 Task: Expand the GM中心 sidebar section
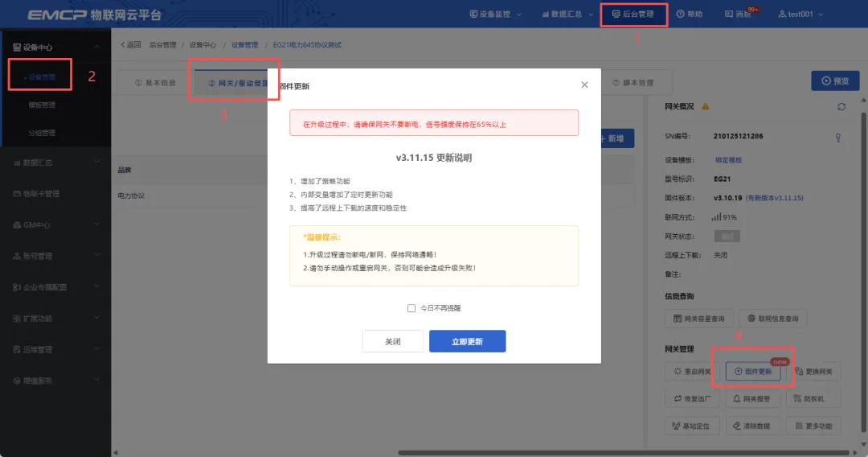(x=55, y=225)
